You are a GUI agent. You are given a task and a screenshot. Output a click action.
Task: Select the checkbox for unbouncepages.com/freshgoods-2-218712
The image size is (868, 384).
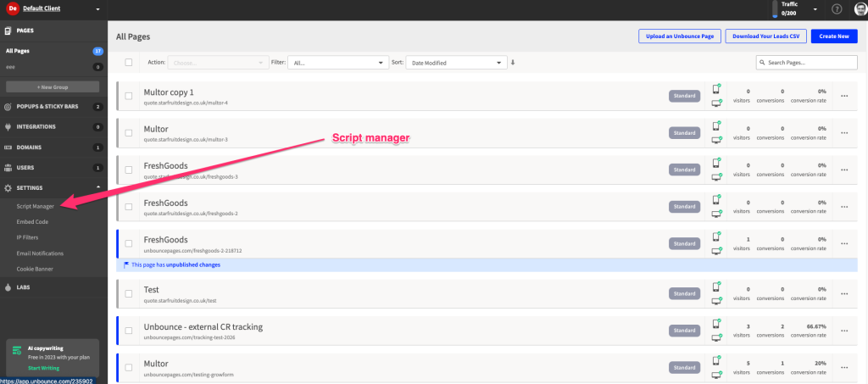(x=129, y=243)
